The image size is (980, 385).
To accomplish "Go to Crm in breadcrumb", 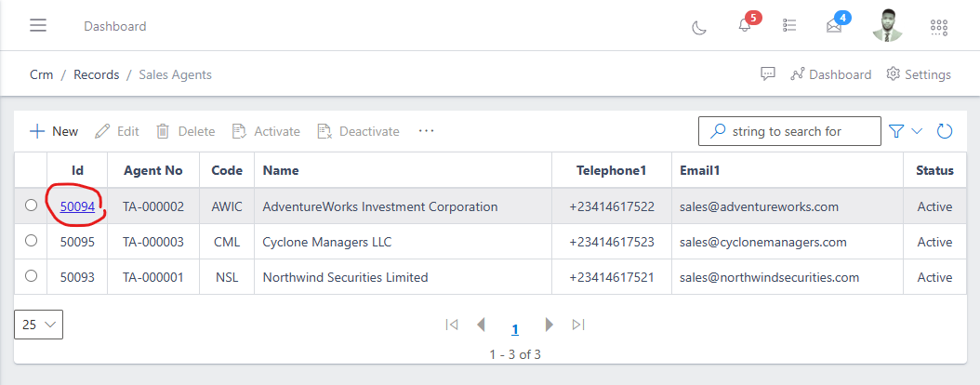I will (x=41, y=74).
